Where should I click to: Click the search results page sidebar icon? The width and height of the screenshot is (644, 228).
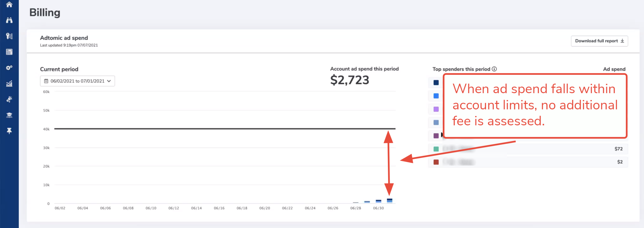pyautogui.click(x=9, y=52)
